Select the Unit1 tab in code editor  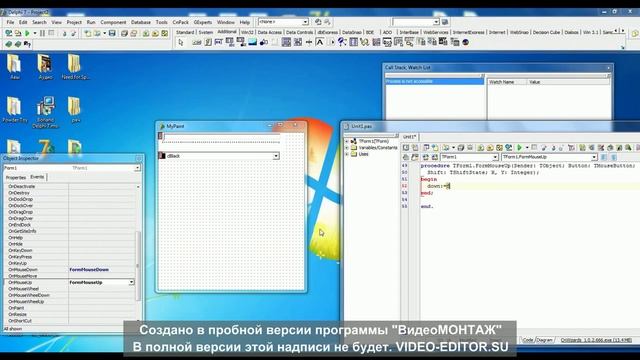tap(409, 137)
